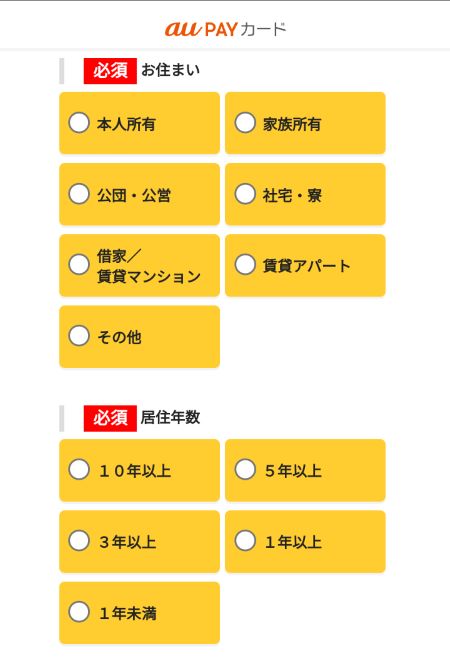
Task: Click the 必須 badge next to 居住年数
Action: [110, 418]
